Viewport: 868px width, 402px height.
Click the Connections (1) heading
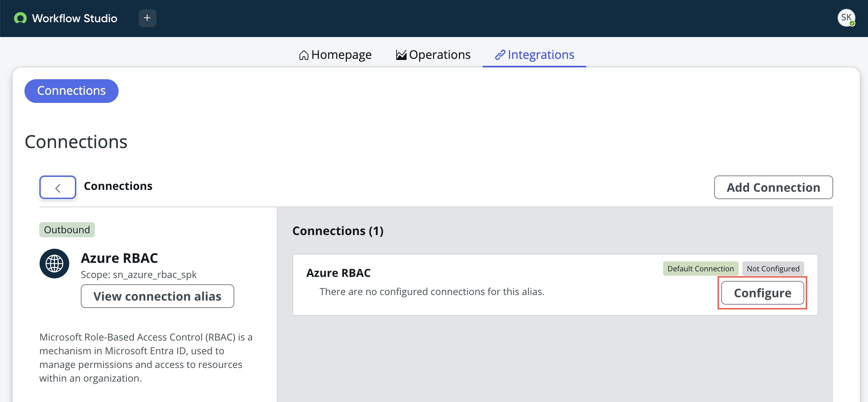coord(338,231)
